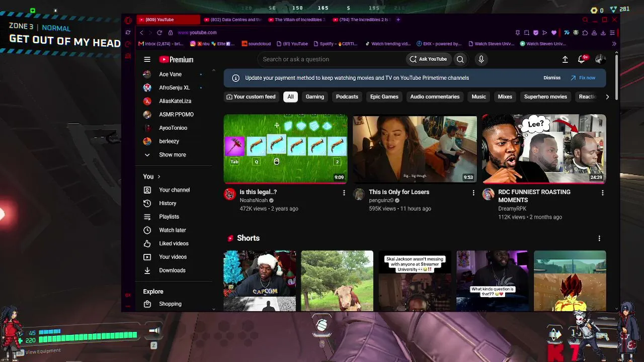The height and width of the screenshot is (362, 644).
Task: Click the heart icon in address bar
Action: [x=554, y=33]
